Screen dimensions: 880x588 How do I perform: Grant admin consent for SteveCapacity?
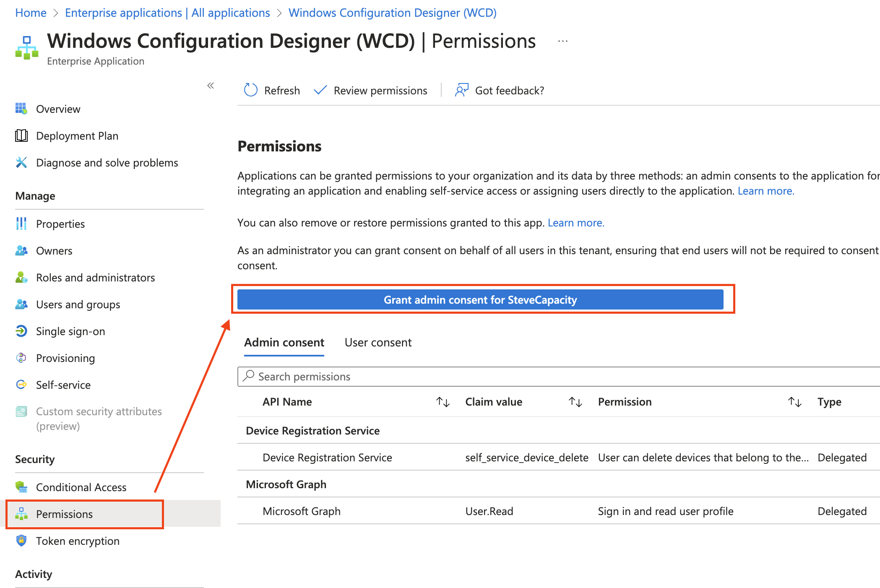click(480, 299)
